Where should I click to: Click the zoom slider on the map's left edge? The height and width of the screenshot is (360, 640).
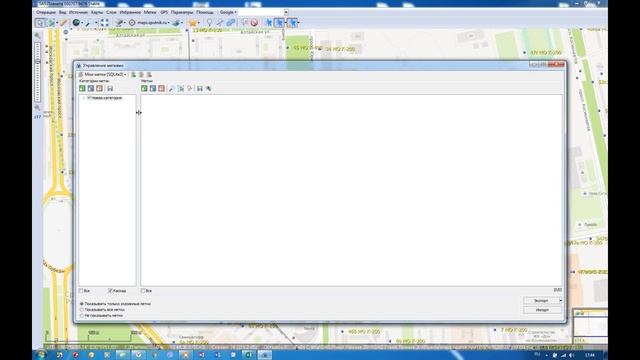[38, 72]
